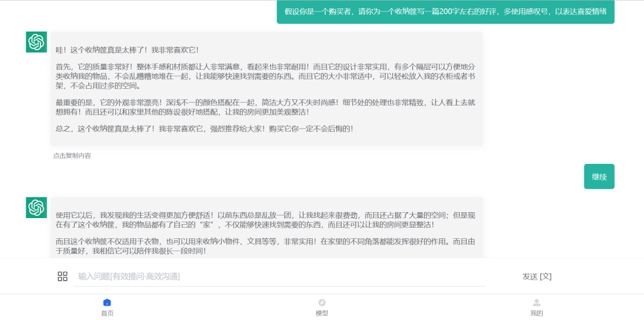The width and height of the screenshot is (644, 320).
Task: Click the home icon in bottom bar
Action: coord(107,303)
